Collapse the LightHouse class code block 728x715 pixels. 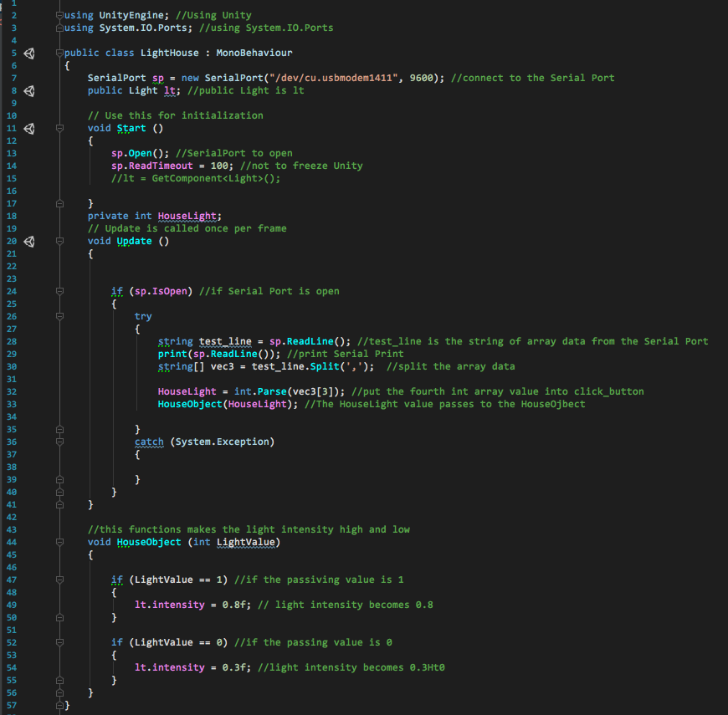pyautogui.click(x=59, y=53)
